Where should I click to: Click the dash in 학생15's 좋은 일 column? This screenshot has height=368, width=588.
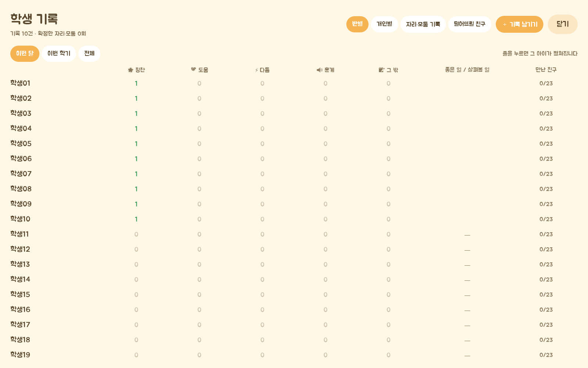[467, 295]
